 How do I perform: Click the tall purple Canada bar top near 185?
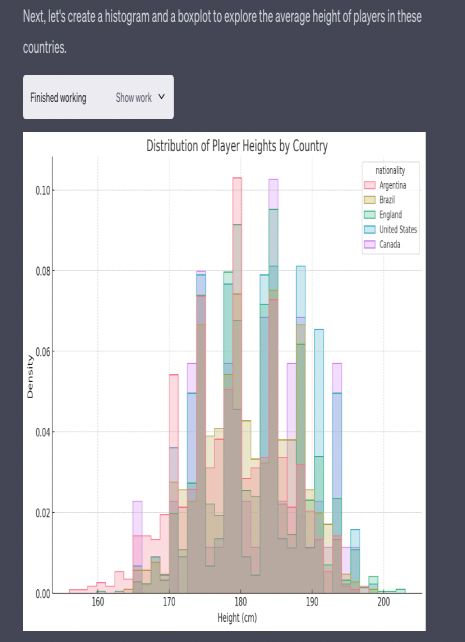[x=273, y=194]
